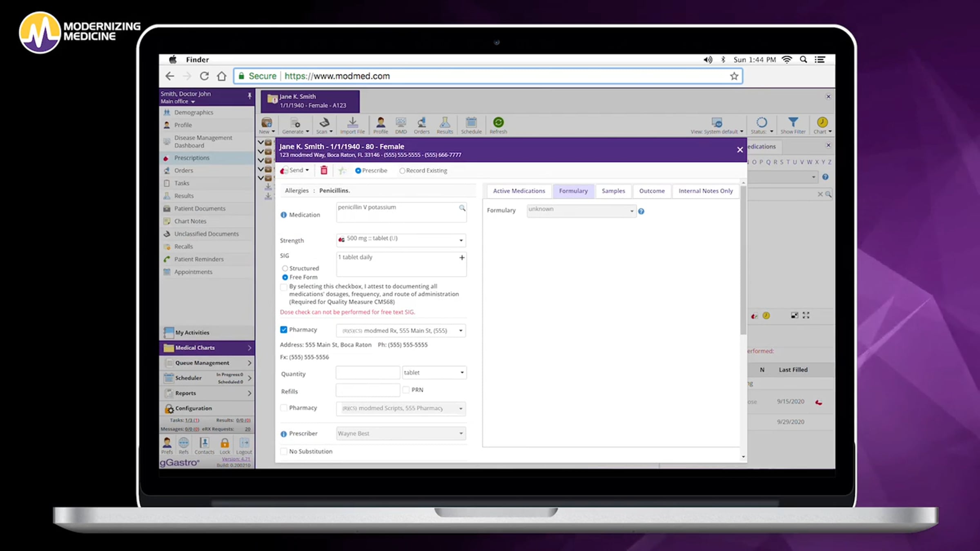Check the PRN refills checkbox

(x=406, y=390)
